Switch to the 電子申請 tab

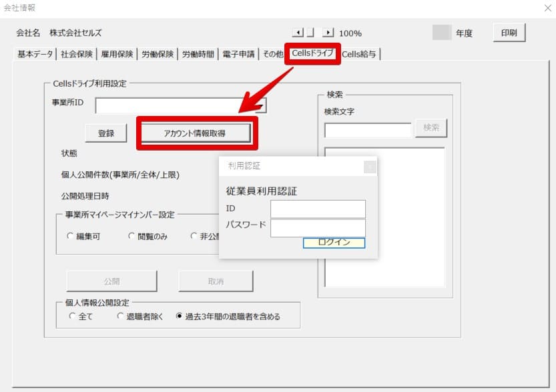click(238, 54)
